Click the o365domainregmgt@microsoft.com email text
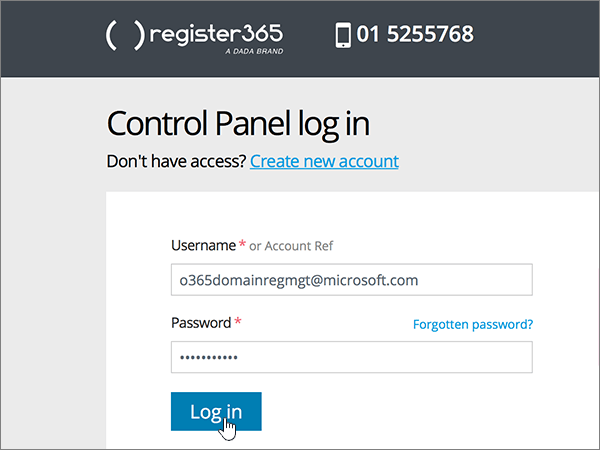Screen dimensions: 600x450 [299, 280]
